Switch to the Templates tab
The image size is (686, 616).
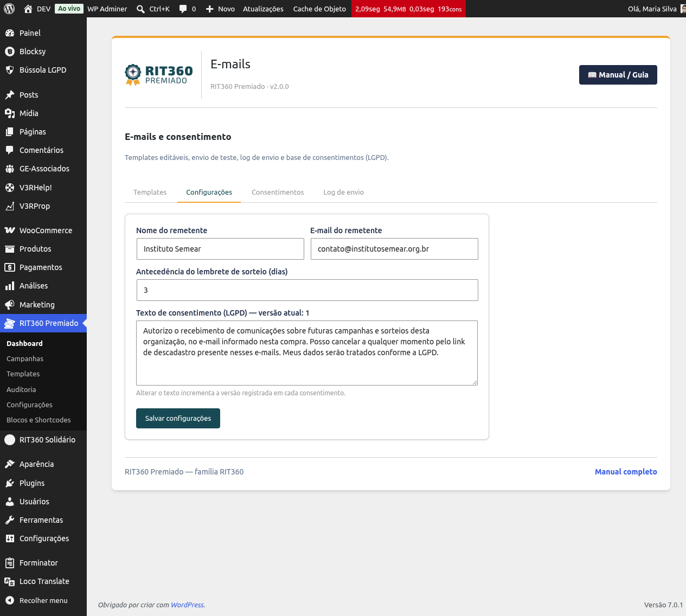point(150,193)
